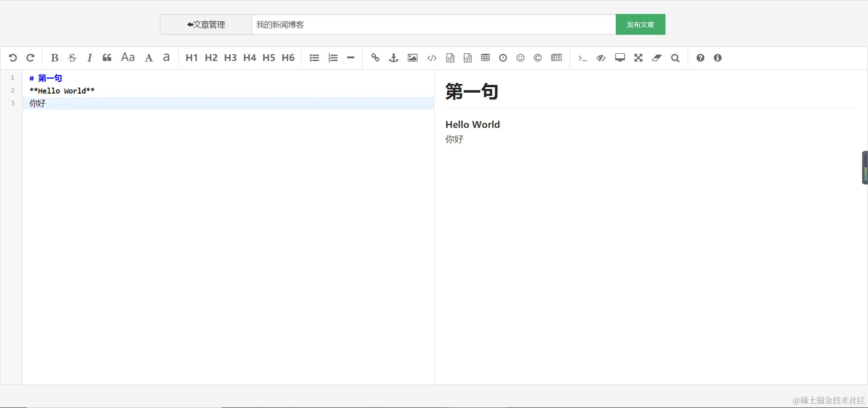Insert an unordered list
This screenshot has height=408, width=868.
pos(315,58)
